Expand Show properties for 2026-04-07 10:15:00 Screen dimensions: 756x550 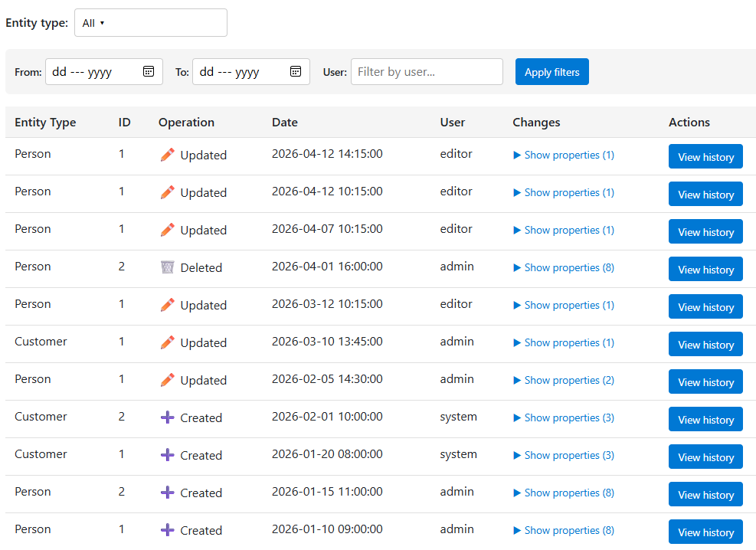564,231
